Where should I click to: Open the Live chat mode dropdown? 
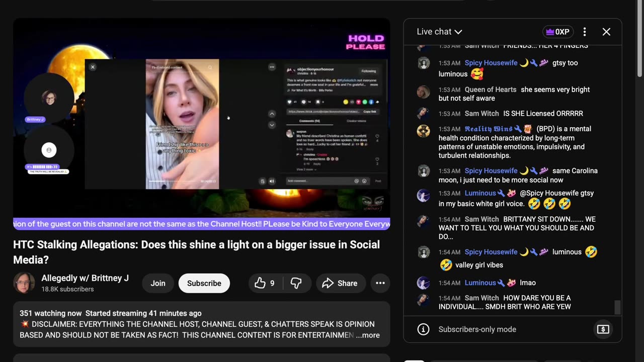(439, 32)
